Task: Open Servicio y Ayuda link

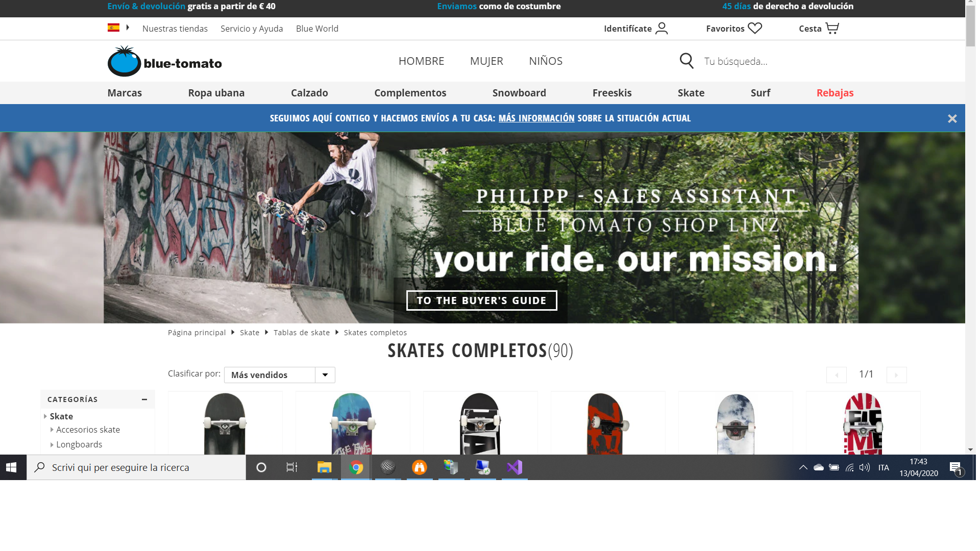Action: (252, 29)
